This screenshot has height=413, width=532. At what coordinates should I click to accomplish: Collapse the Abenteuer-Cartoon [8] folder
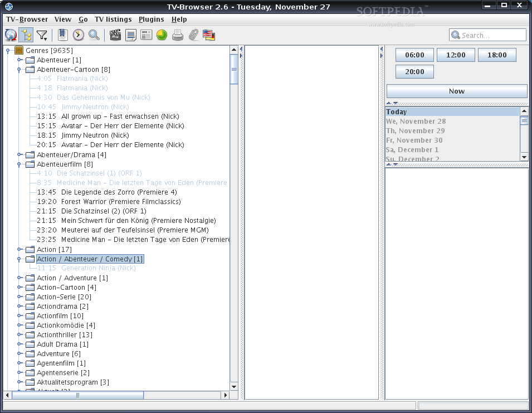click(x=19, y=70)
